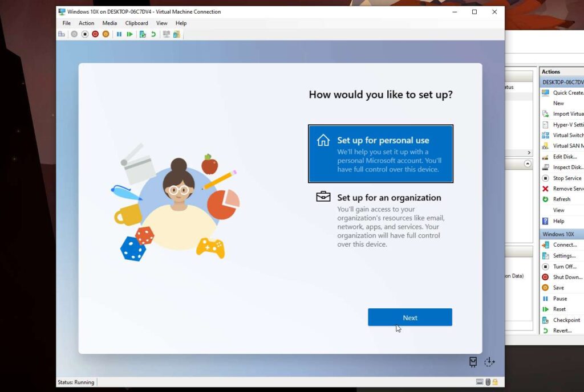This screenshot has width=584, height=392.
Task: Click the mouse status icon in status bar
Action: tap(488, 382)
